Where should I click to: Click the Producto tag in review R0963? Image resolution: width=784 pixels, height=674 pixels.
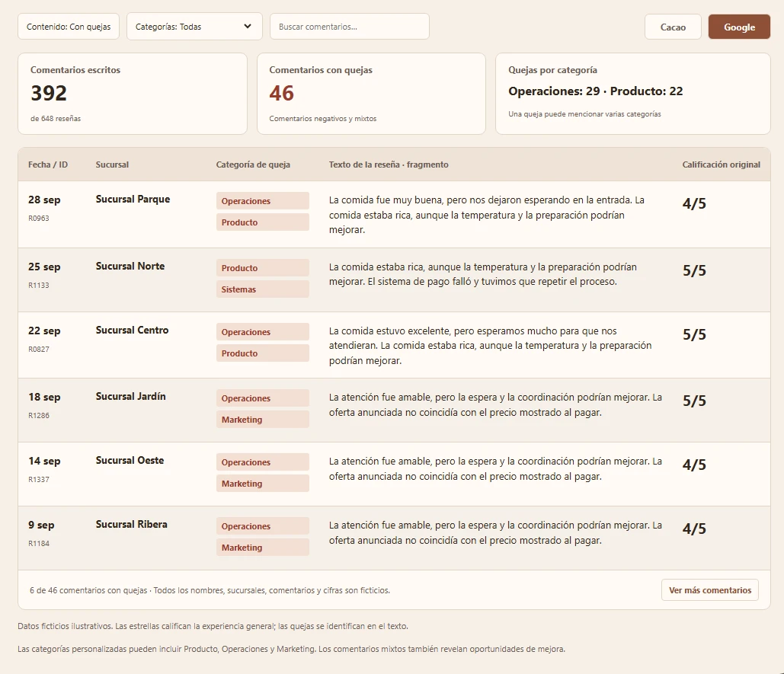pos(263,222)
